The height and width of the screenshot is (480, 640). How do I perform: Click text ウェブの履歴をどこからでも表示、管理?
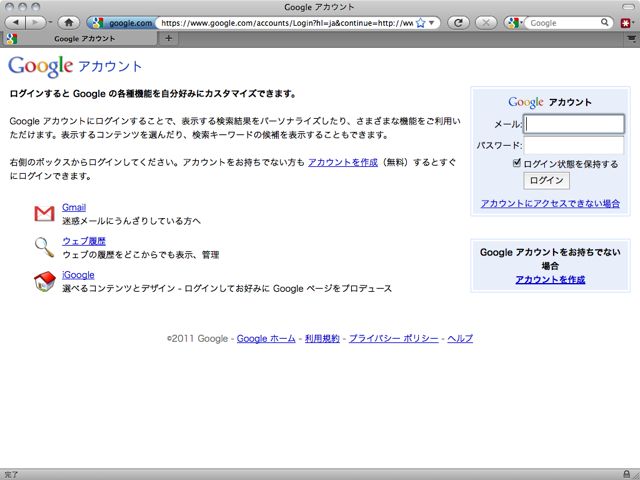pyautogui.click(x=141, y=255)
